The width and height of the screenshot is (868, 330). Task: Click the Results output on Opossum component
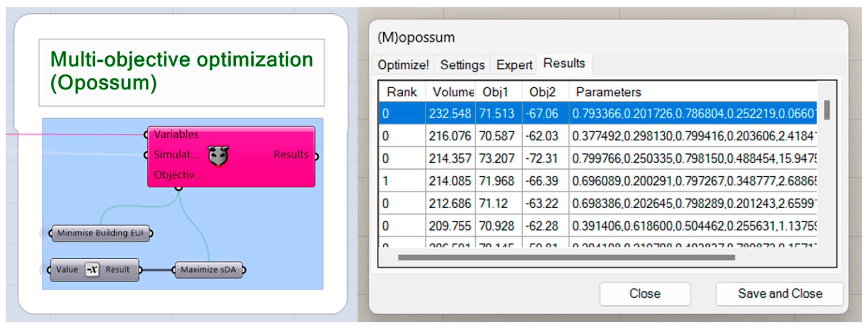pyautogui.click(x=291, y=155)
